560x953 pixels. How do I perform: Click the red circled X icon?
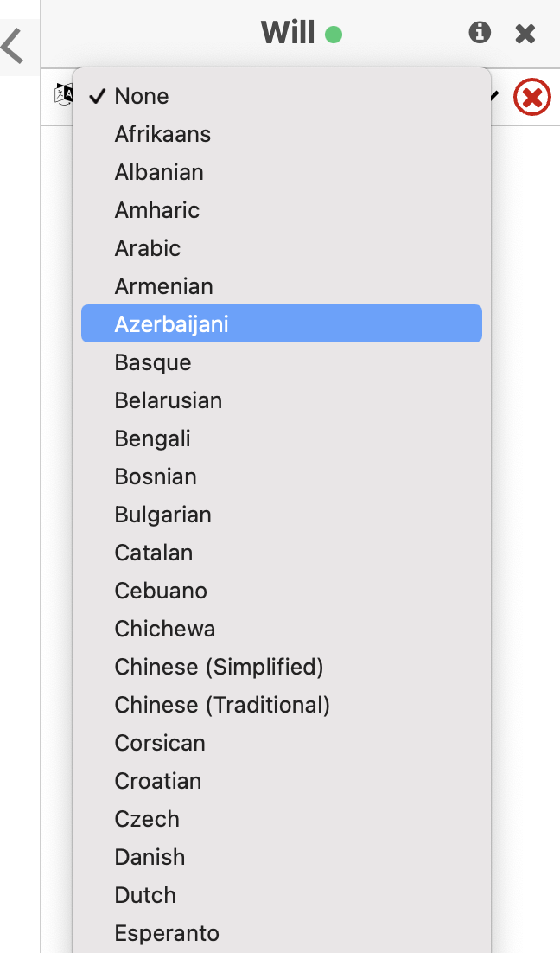[x=532, y=97]
